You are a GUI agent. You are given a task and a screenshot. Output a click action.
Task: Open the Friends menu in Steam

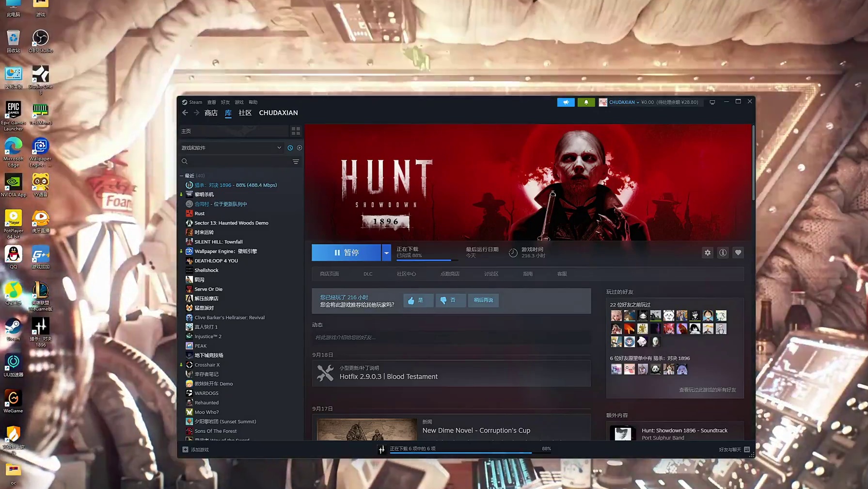click(225, 102)
